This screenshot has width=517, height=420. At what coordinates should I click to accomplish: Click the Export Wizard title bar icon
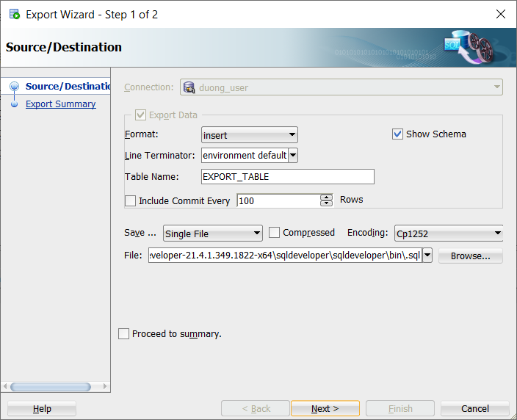[15, 15]
